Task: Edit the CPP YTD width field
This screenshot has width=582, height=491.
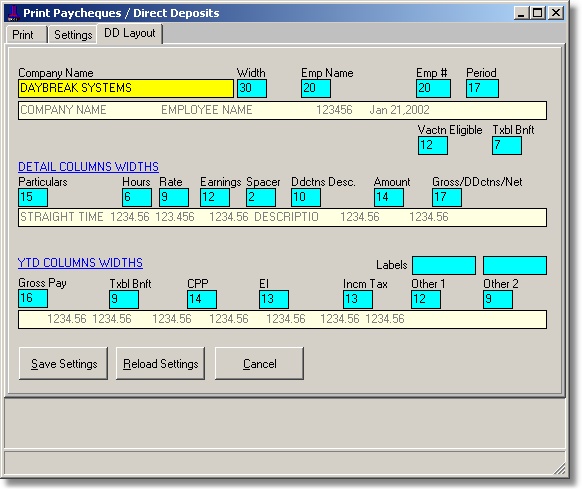Action: (x=202, y=299)
